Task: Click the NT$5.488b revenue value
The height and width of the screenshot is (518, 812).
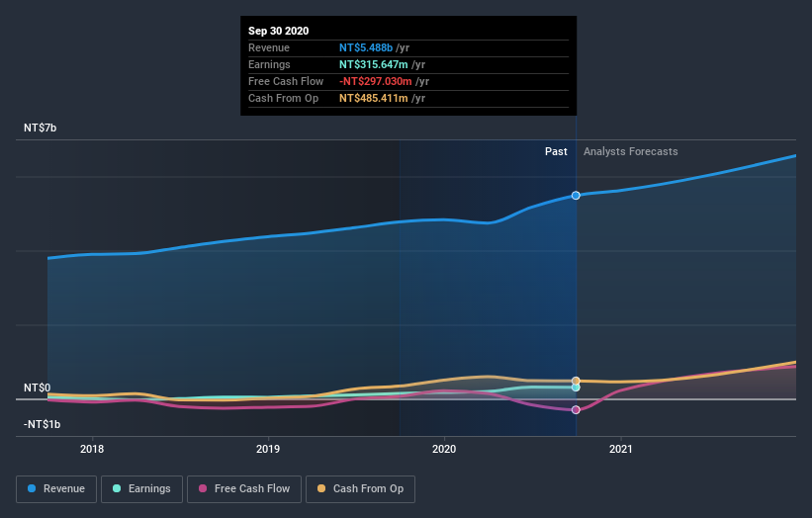Action: (366, 47)
